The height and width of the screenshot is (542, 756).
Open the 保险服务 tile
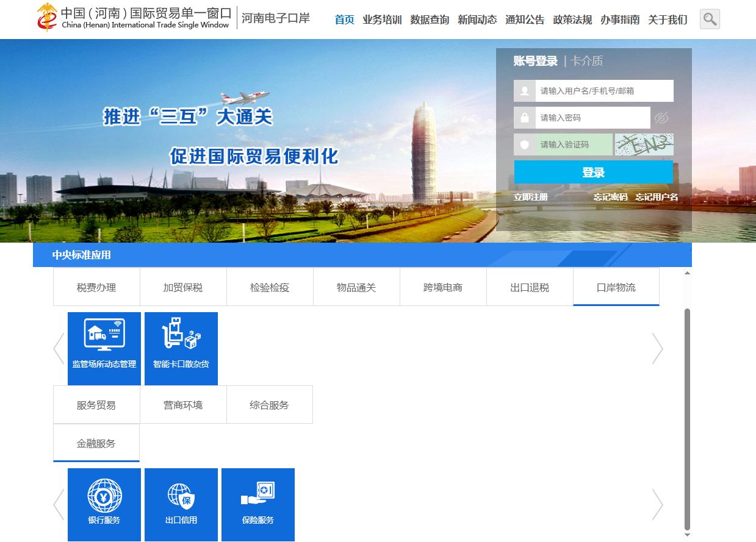tap(258, 504)
